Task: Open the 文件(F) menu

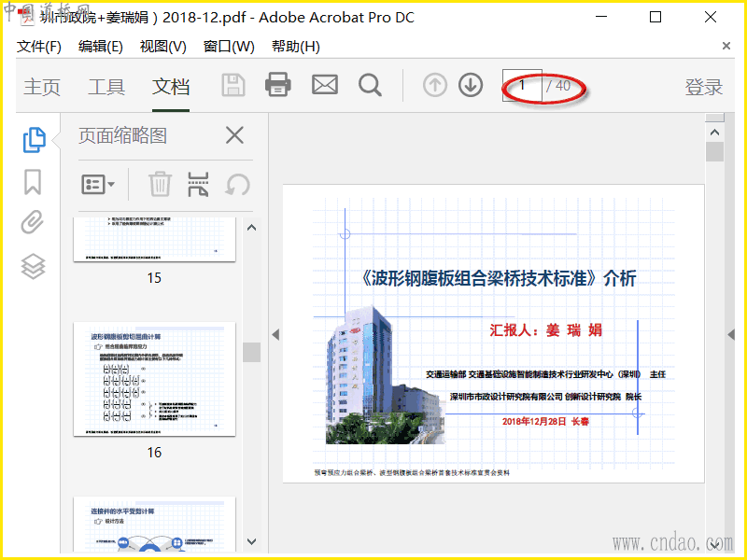Action: 39,47
